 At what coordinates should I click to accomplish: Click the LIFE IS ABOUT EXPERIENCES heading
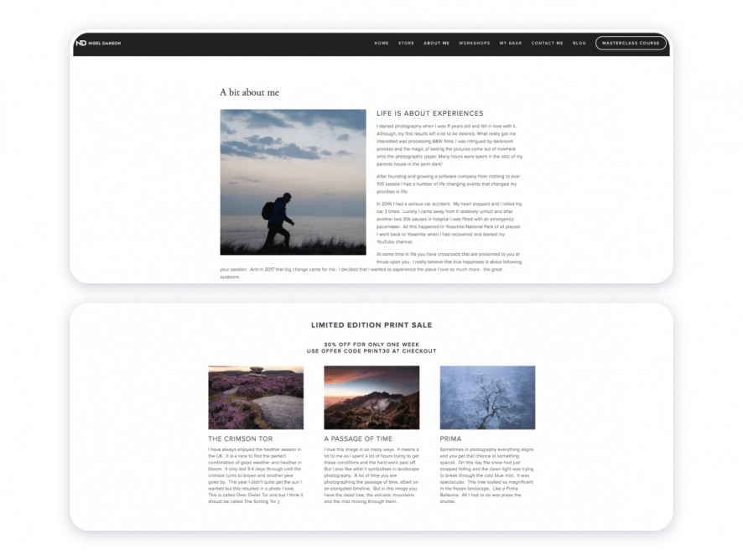tap(430, 112)
